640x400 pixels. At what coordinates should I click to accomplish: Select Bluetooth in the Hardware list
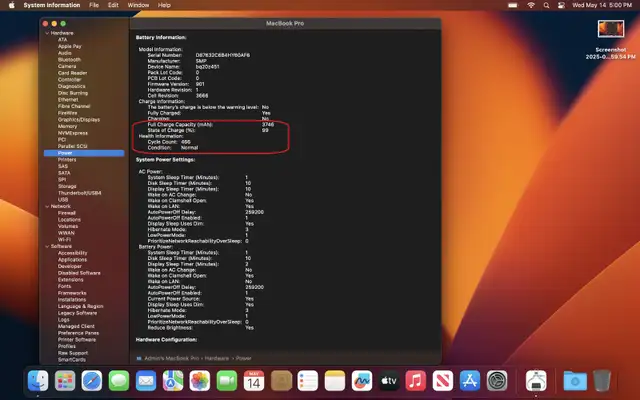pos(69,60)
